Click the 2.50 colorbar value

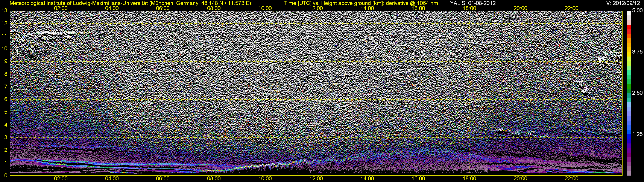637,93
